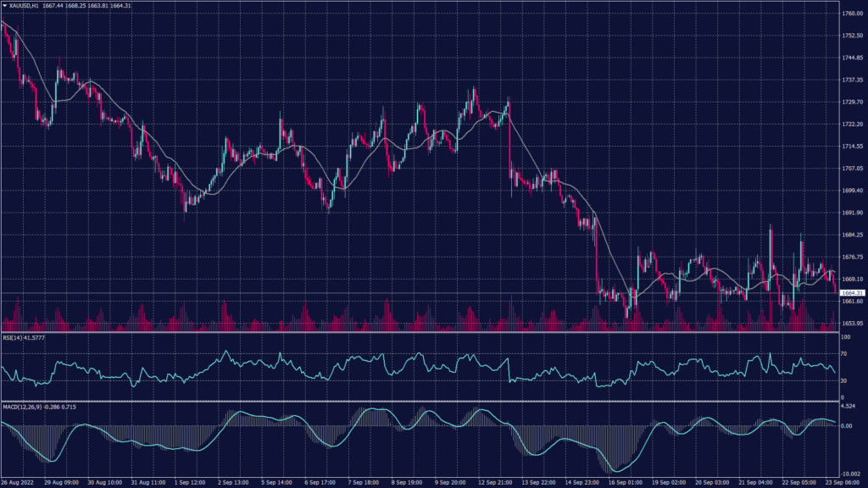The height and width of the screenshot is (488, 868).
Task: Click the low price value 1663.81
Action: pos(98,4)
